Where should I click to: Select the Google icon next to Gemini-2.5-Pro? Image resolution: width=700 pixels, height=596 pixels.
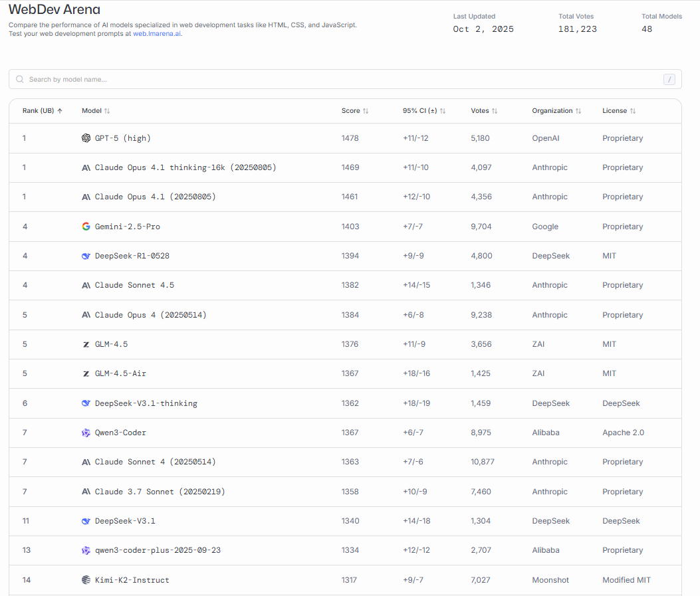click(86, 226)
